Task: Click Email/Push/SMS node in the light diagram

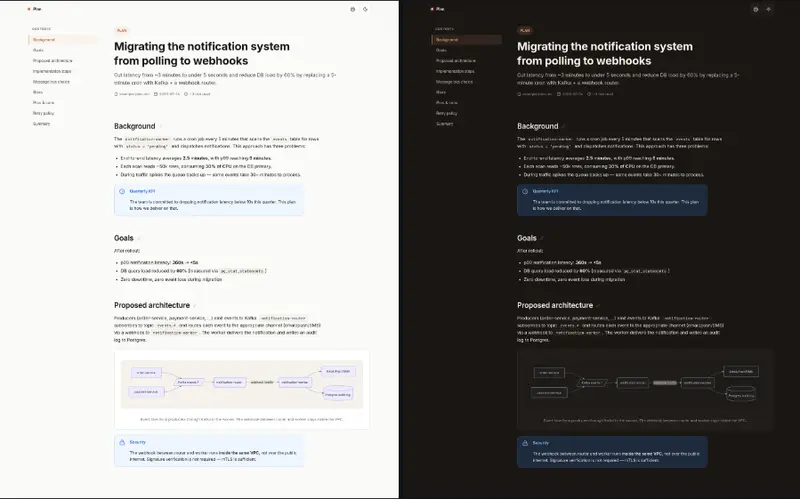Action: 338,371
